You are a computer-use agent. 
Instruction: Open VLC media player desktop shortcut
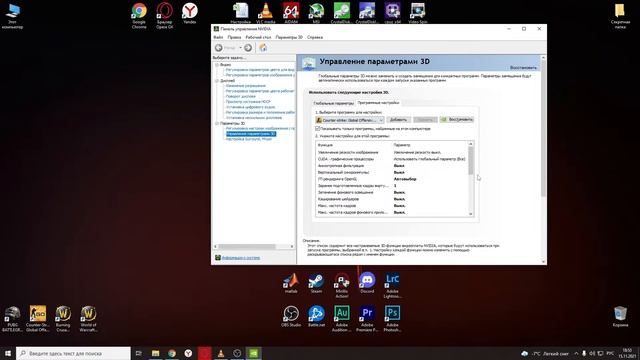tap(266, 13)
